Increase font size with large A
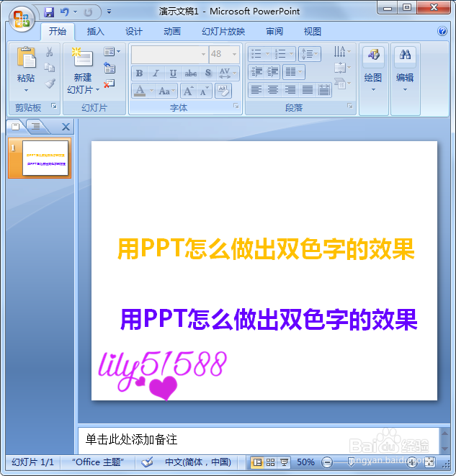The height and width of the screenshot is (476, 456). (x=188, y=91)
